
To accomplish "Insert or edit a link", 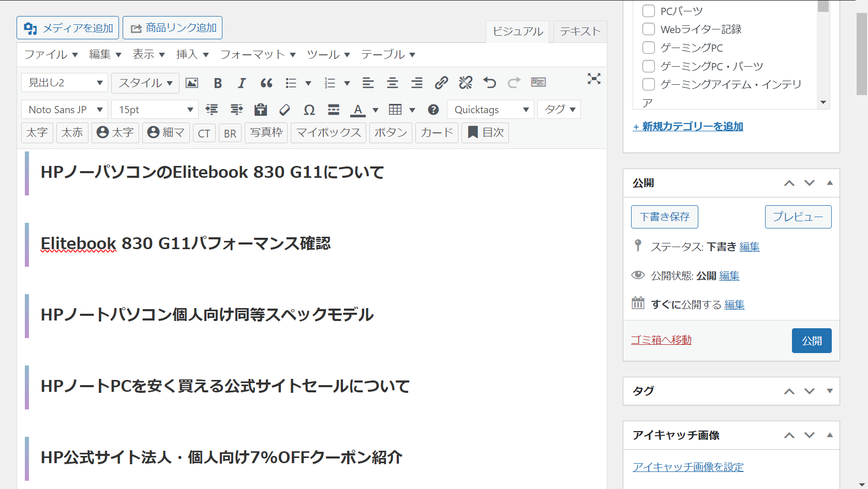I will 441,83.
